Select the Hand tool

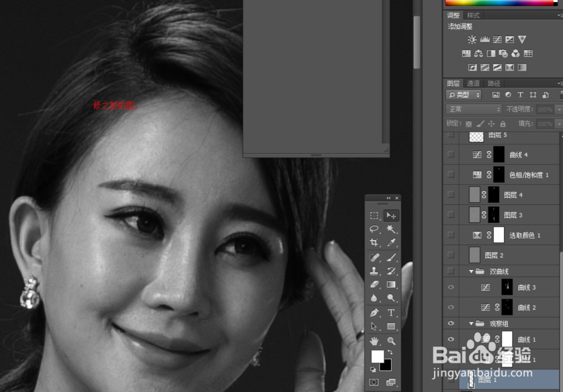point(374,341)
